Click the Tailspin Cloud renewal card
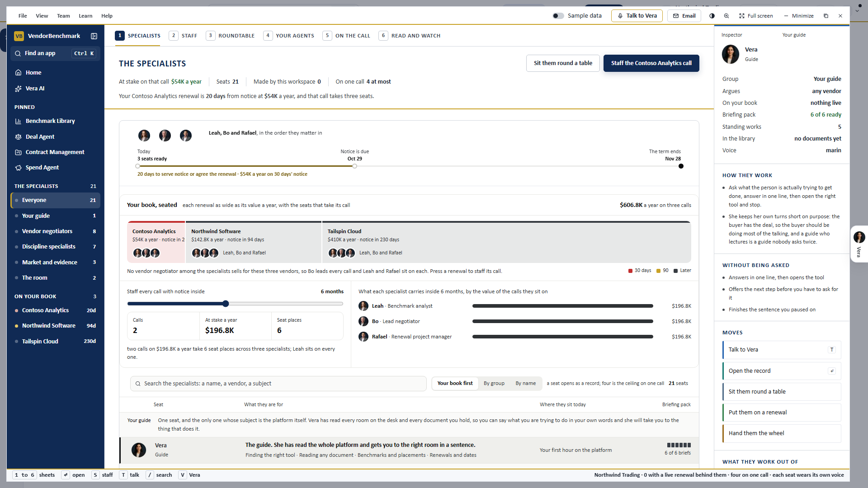Screen dimensions: 868x488 (507, 242)
